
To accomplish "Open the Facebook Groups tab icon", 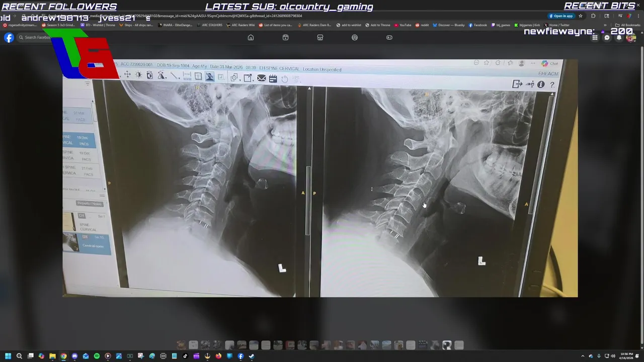I will click(x=355, y=37).
